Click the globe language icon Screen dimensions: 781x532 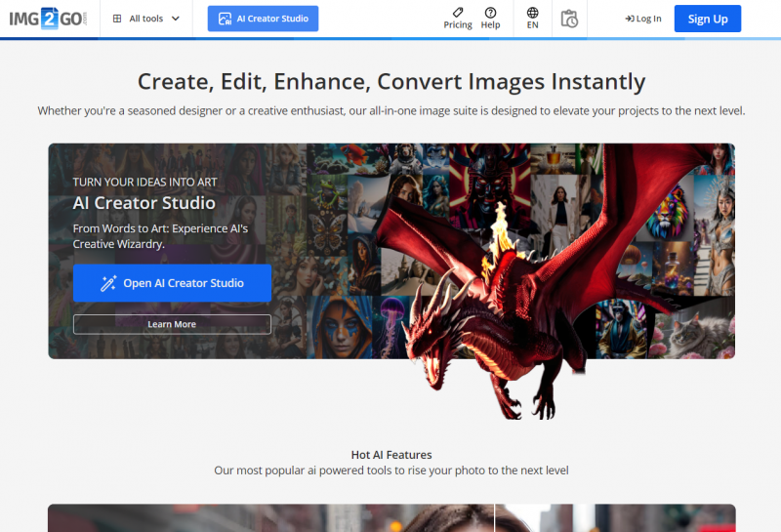click(x=532, y=12)
